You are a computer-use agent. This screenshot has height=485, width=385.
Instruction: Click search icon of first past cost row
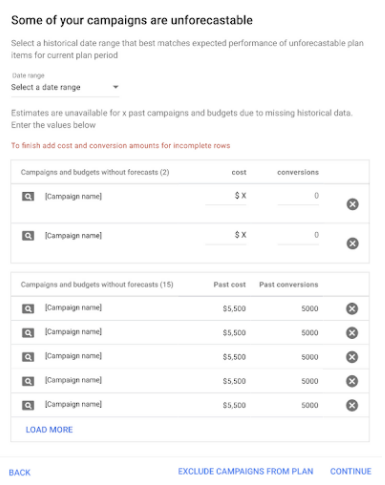(x=28, y=309)
